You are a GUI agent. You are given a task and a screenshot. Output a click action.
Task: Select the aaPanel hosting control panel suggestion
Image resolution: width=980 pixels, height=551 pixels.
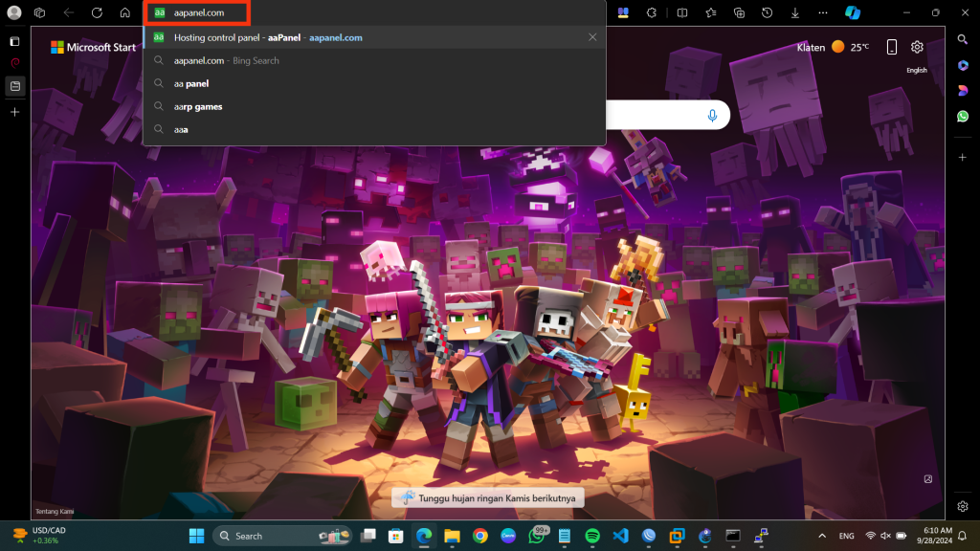268,37
